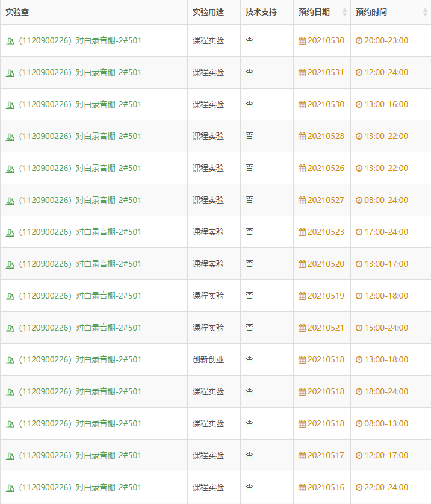Viewport: 431px width, 504px height.
Task: Click the calendar icon beside 20210523
Action: [302, 232]
